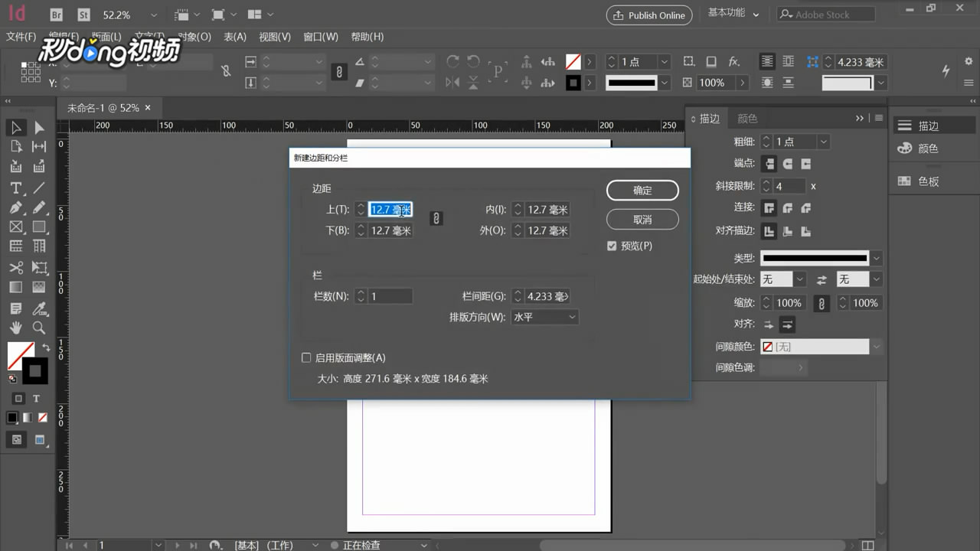Select the Pen tool
Image resolution: width=980 pixels, height=551 pixels.
(x=16, y=207)
